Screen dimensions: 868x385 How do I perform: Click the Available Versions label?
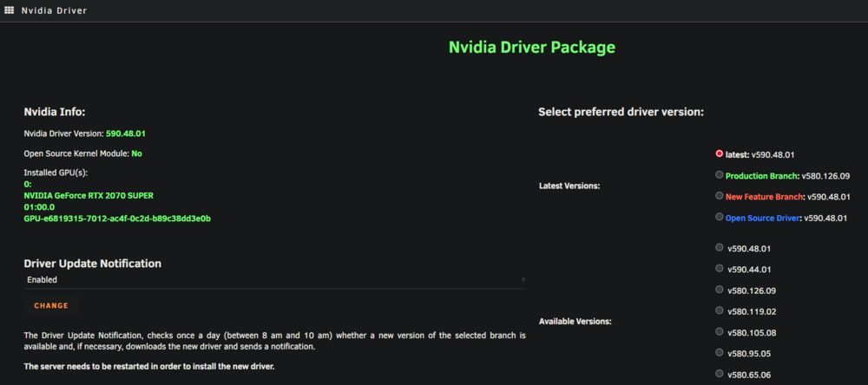(575, 321)
